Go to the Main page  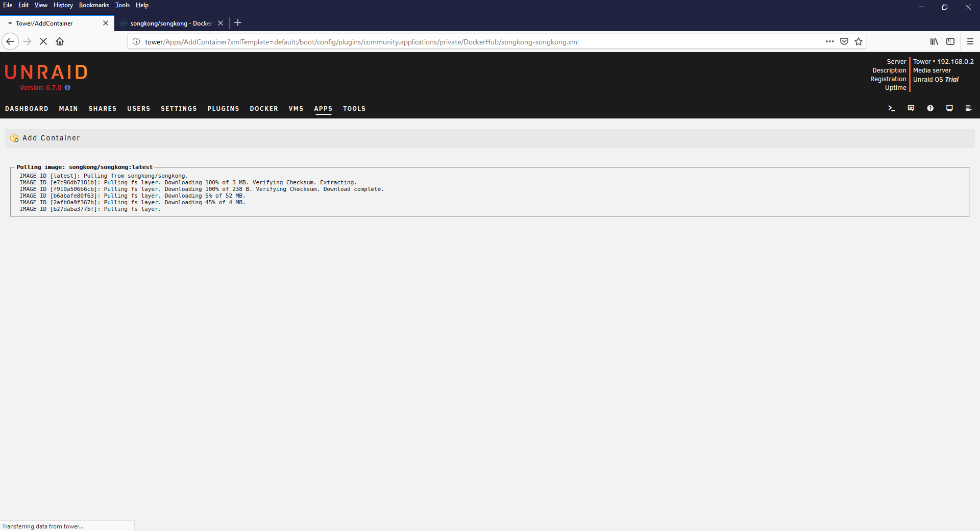click(68, 109)
